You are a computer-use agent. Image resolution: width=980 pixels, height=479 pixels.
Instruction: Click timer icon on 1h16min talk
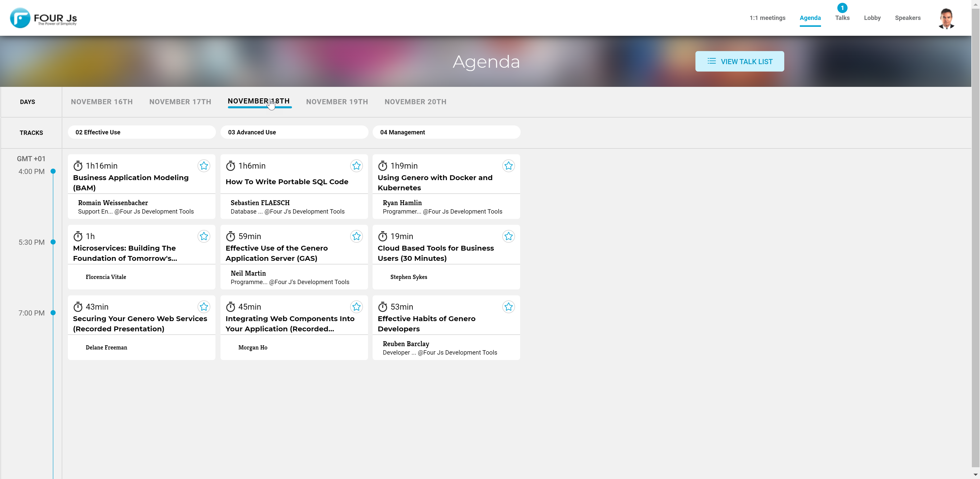78,166
